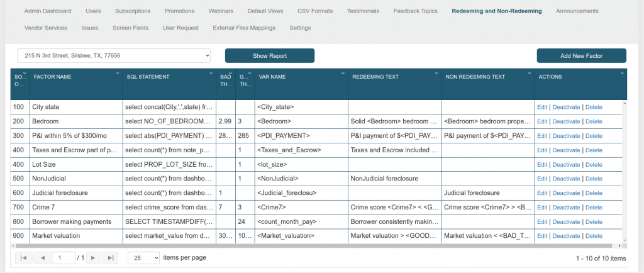Jump to the last page of results
Screen dimensions: 644x273
(x=110, y=258)
